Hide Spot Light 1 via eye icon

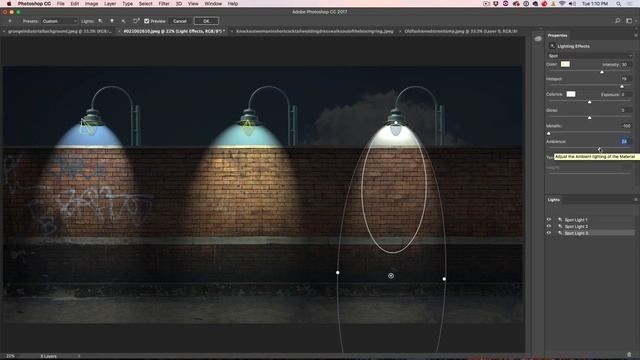[549, 220]
